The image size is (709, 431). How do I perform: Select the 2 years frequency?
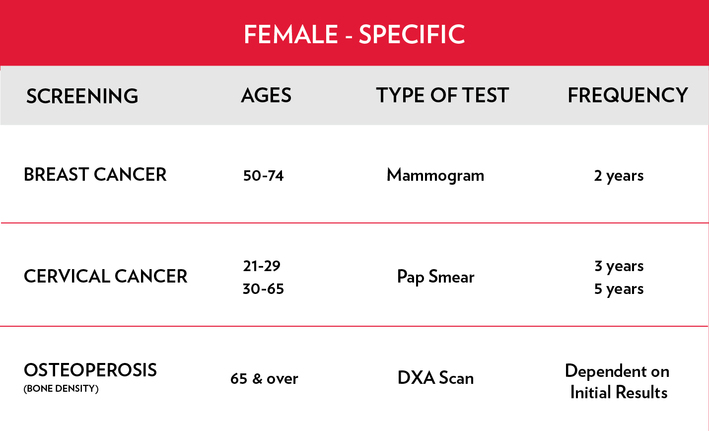click(x=618, y=176)
